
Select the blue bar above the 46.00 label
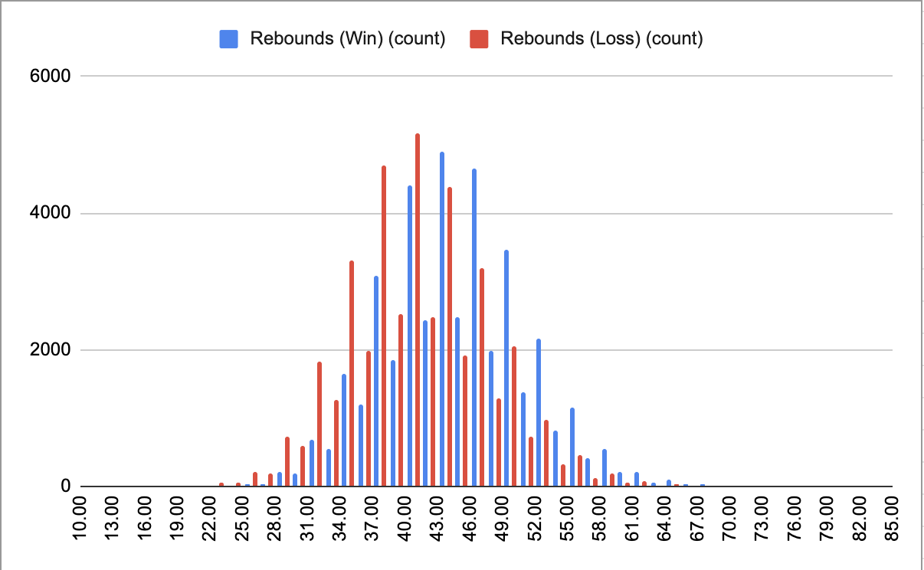coord(474,328)
